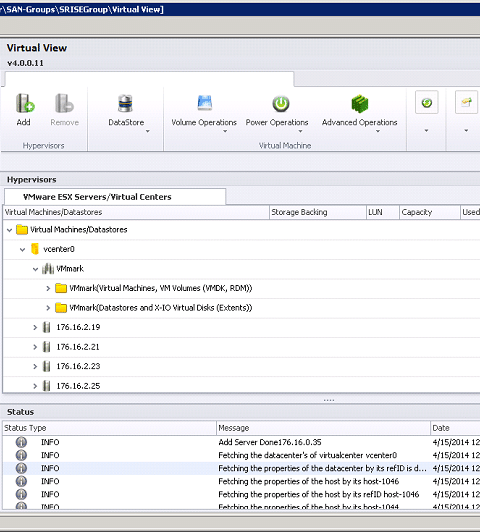Select 'Add Server Done176.16.0.35' message
This screenshot has height=532, width=480.
tap(270, 442)
